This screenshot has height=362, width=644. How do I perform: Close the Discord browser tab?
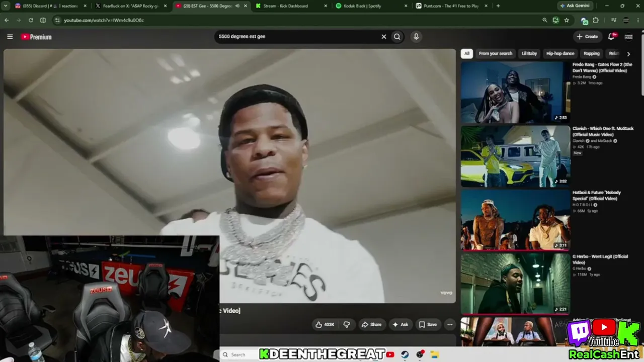click(x=85, y=6)
